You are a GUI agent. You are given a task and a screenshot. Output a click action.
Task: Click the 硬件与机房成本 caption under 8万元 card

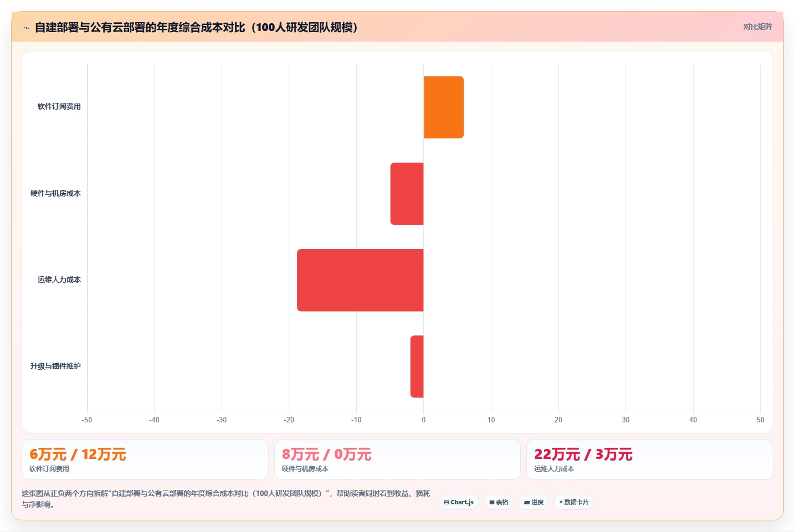(x=305, y=469)
